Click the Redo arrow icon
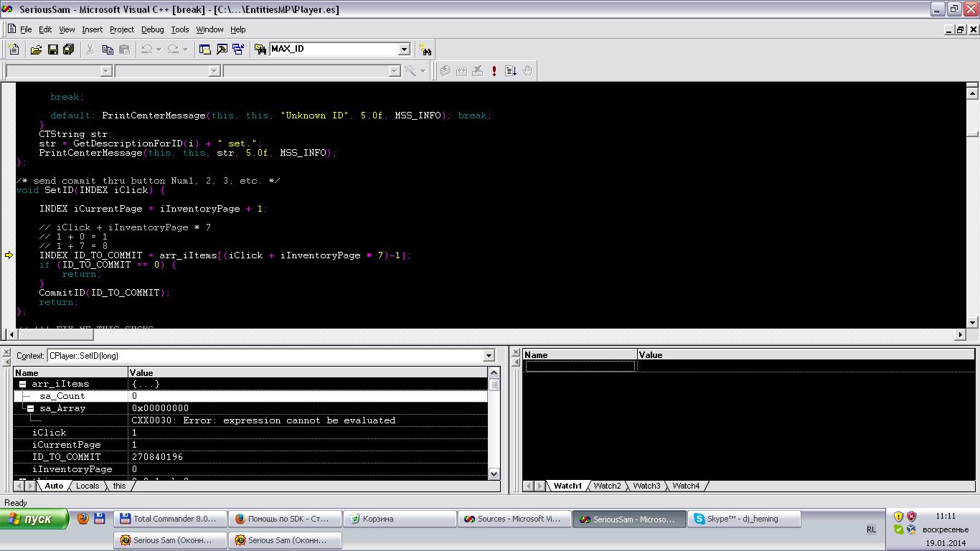Viewport: 980px width, 551px height. click(x=173, y=49)
